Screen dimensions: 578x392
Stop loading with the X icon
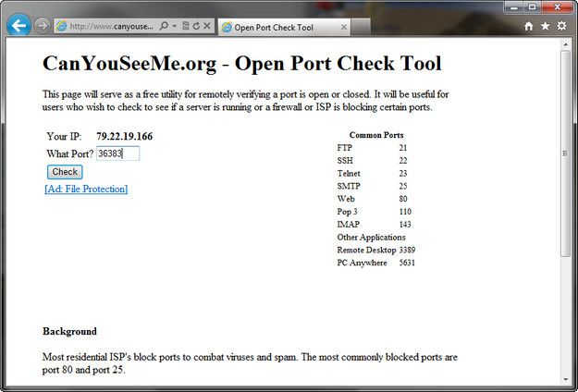tap(207, 26)
